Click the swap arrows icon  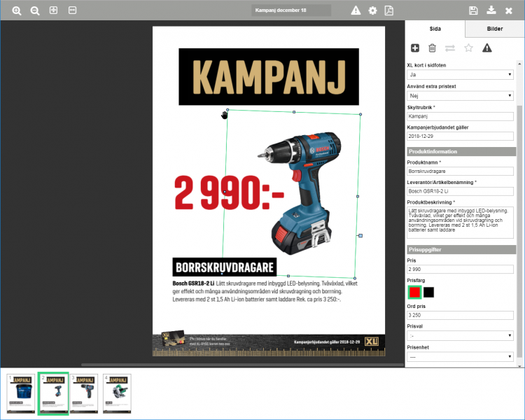[x=450, y=48]
